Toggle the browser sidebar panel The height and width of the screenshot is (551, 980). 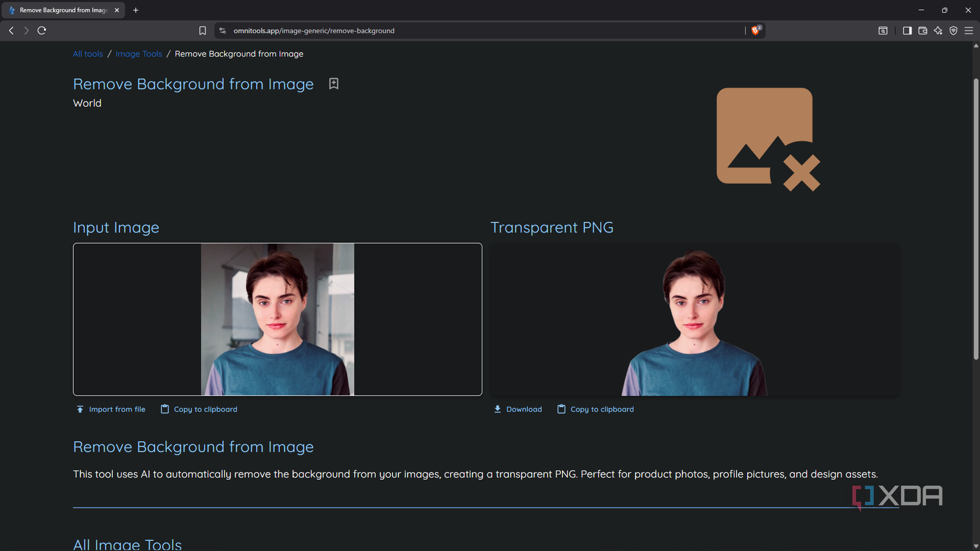[907, 31]
